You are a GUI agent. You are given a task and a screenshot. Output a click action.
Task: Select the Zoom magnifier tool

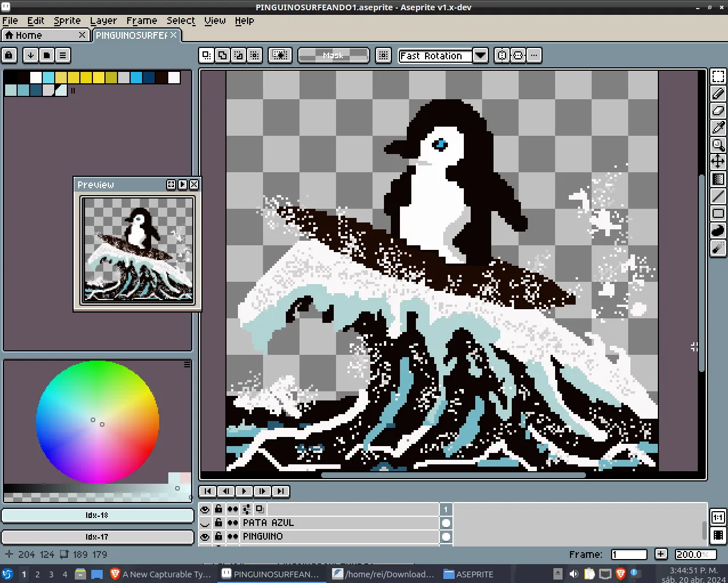click(x=718, y=145)
